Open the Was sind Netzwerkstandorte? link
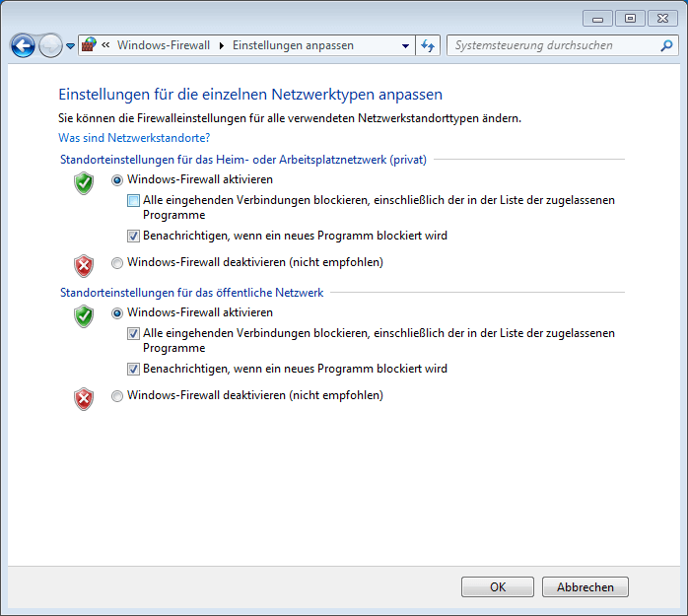 (x=134, y=138)
